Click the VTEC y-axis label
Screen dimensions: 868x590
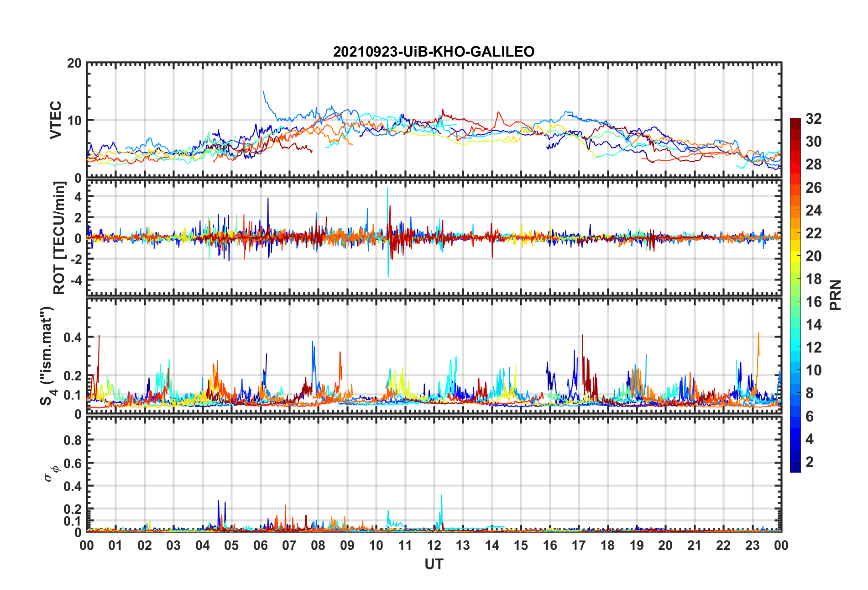pos(56,120)
